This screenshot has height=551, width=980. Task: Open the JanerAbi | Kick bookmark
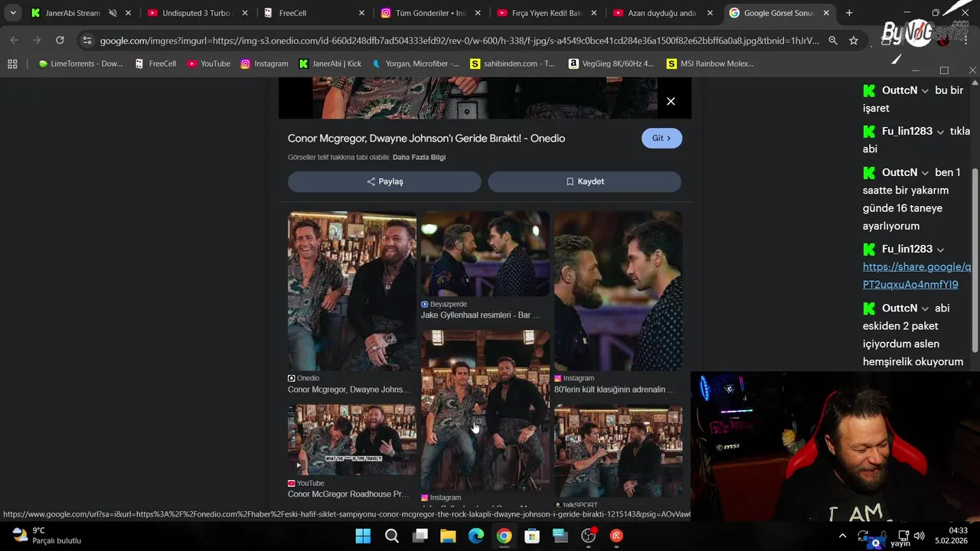330,64
